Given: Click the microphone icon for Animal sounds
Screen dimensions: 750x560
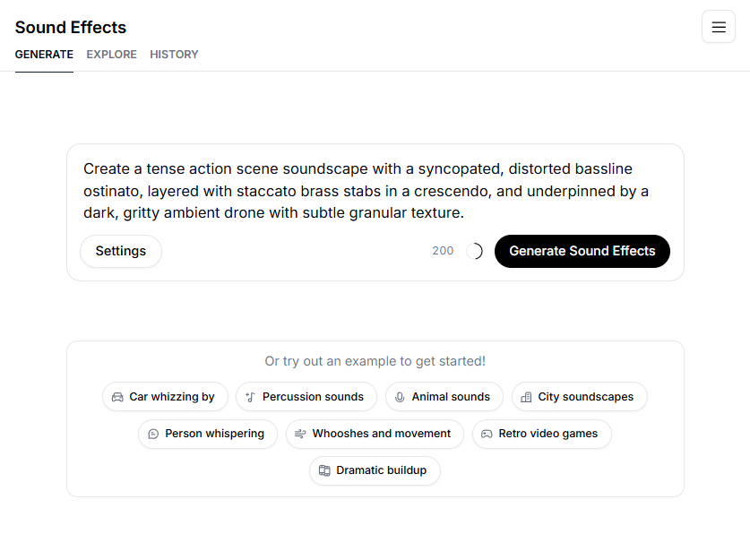Looking at the screenshot, I should [400, 397].
